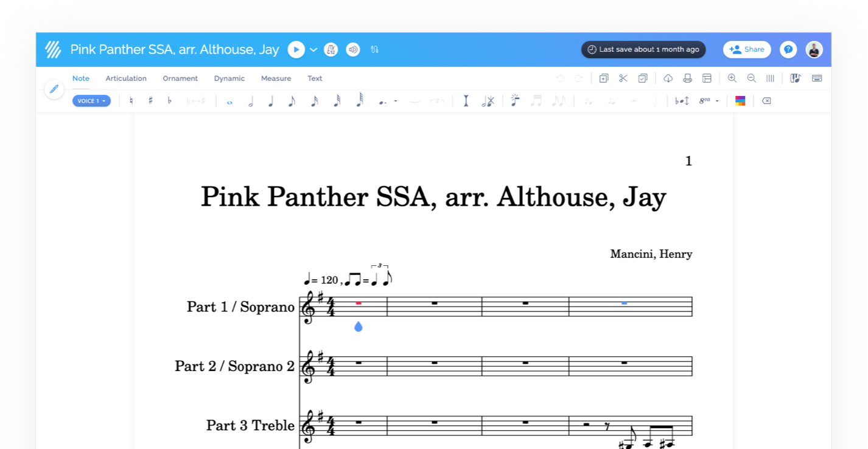Switch to the Articulation tab
Viewport: 868px width, 449px height.
[126, 78]
